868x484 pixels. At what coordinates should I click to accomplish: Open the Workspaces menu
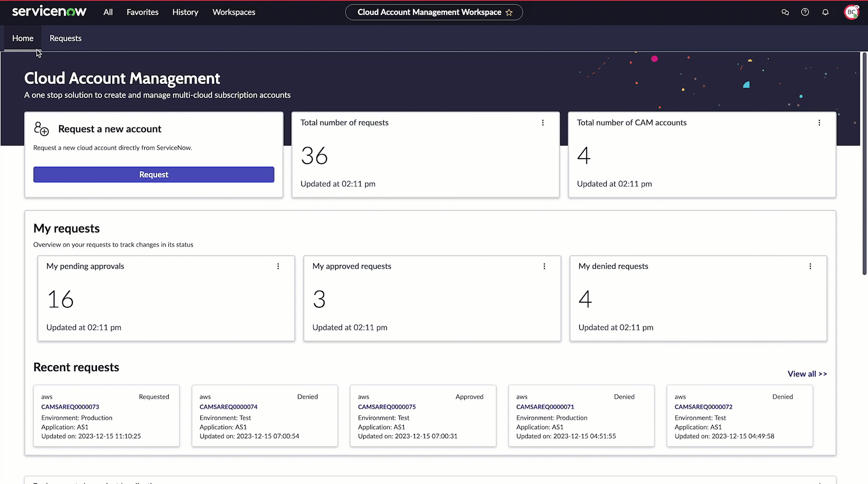click(234, 12)
